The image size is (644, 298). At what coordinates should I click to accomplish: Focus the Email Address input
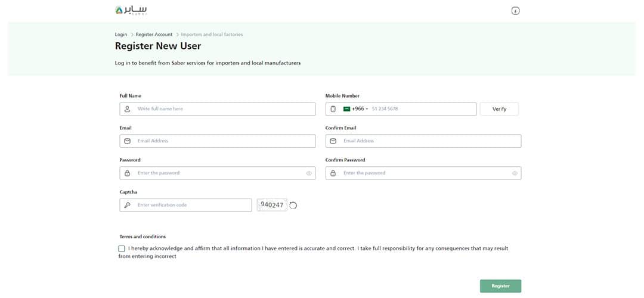click(218, 141)
